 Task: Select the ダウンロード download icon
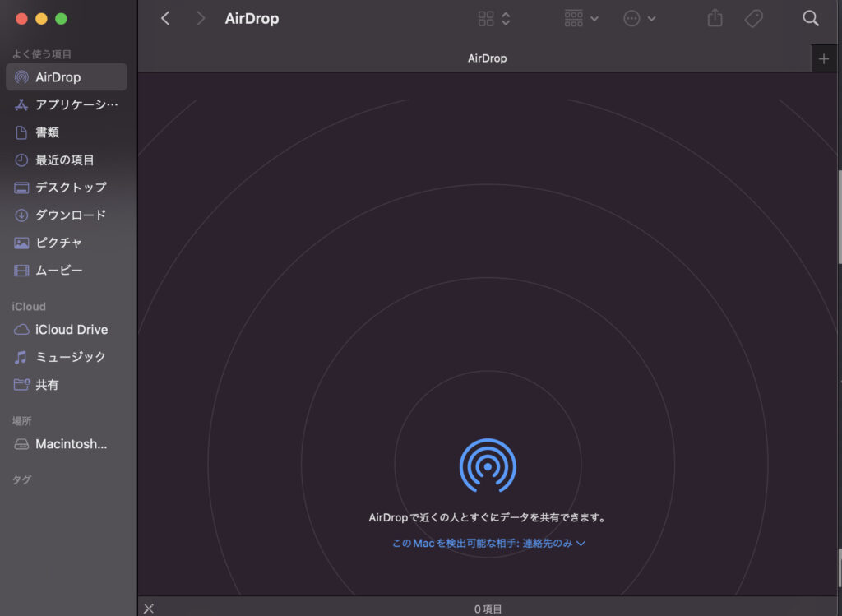tap(21, 215)
